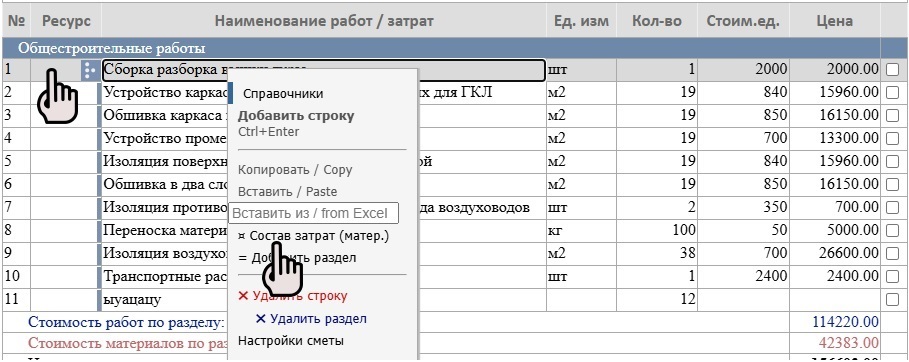Image resolution: width=909 pixels, height=362 pixels.
Task: Click the Ресурс cell in row 2
Action: pyautogui.click(x=64, y=93)
